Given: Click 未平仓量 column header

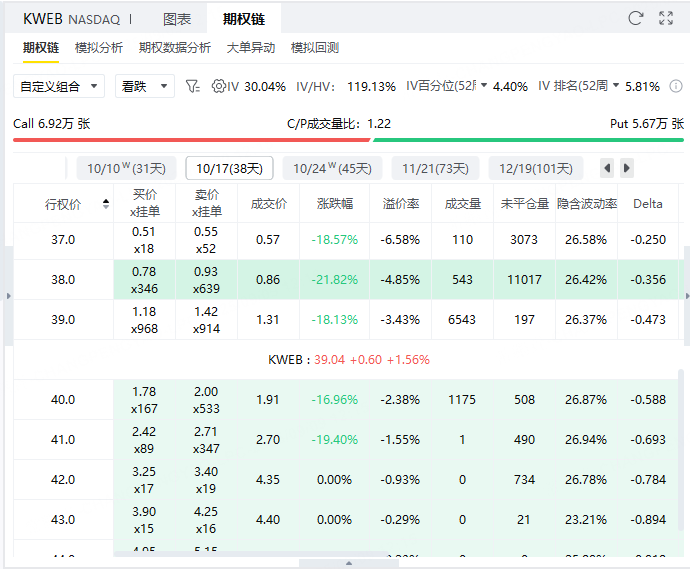Looking at the screenshot, I should point(525,204).
